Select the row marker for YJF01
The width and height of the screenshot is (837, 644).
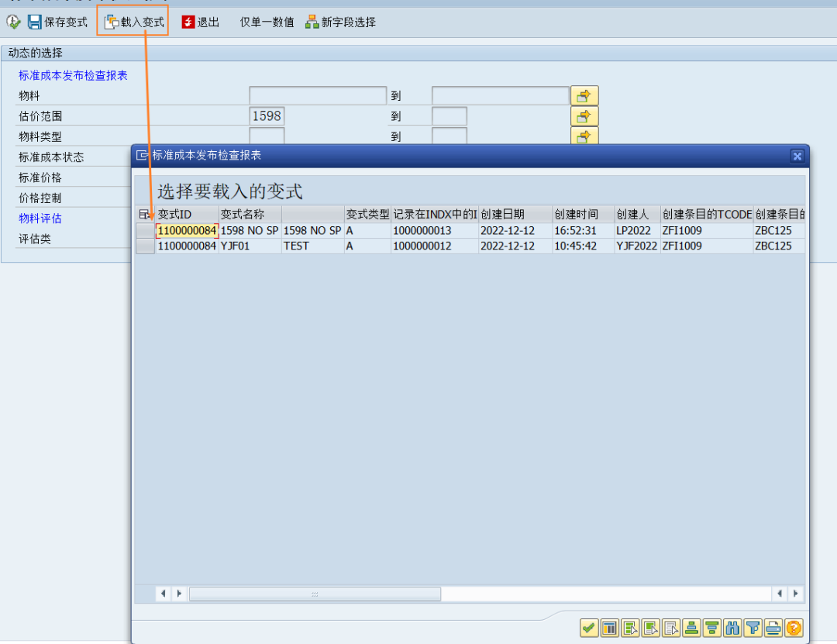pyautogui.click(x=145, y=246)
